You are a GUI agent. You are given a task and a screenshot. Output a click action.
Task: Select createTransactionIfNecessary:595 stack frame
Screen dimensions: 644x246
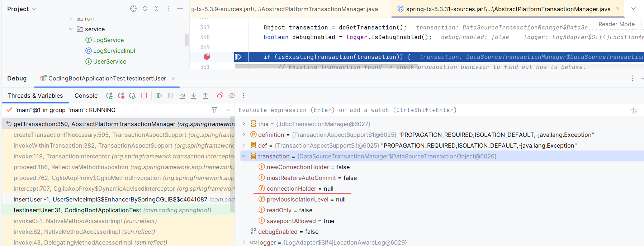click(x=118, y=135)
